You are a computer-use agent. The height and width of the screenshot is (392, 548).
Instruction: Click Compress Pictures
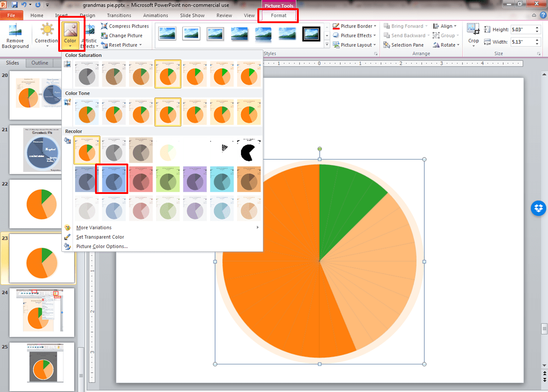[x=125, y=26]
